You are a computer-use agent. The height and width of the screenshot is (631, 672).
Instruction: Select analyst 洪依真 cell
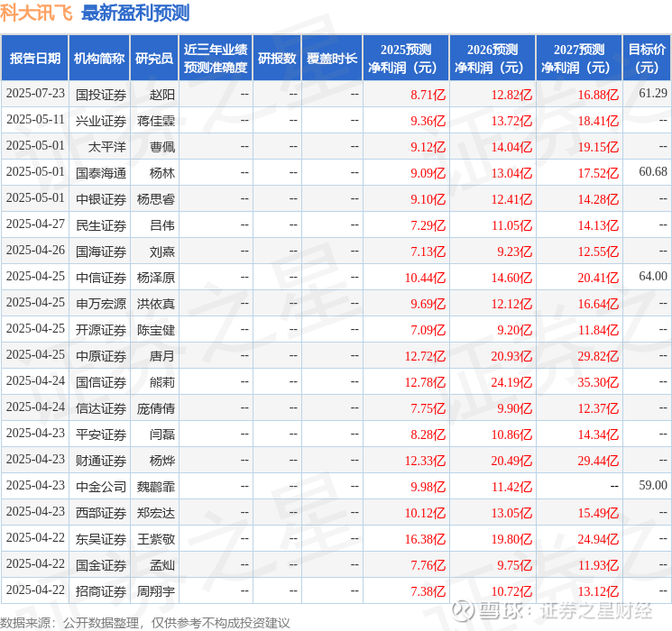point(156,304)
